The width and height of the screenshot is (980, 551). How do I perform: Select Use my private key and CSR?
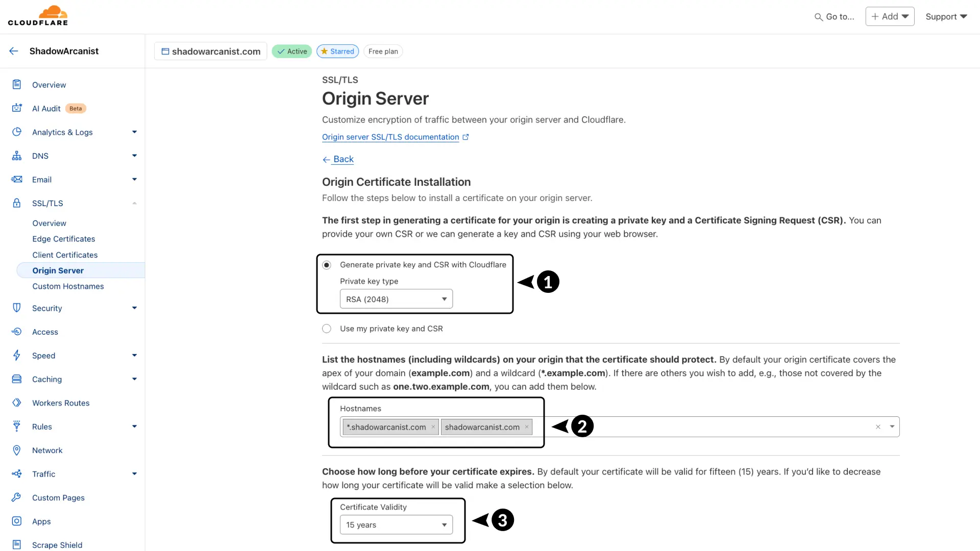327,329
